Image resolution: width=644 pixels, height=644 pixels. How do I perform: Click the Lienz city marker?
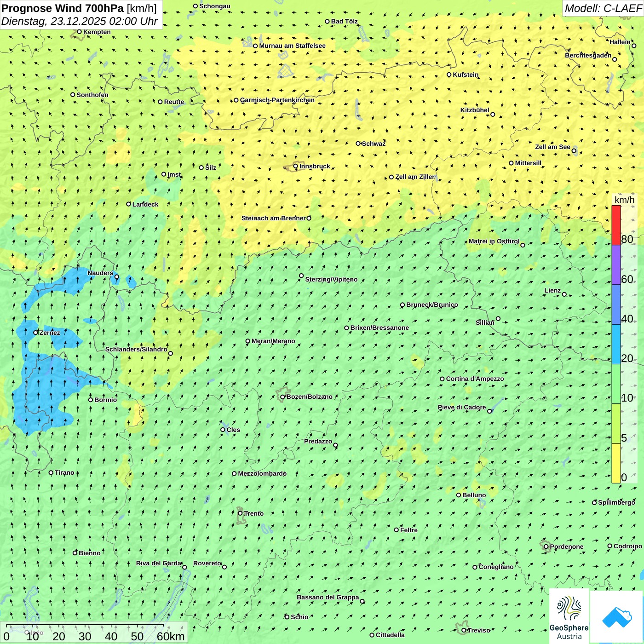tap(564, 294)
